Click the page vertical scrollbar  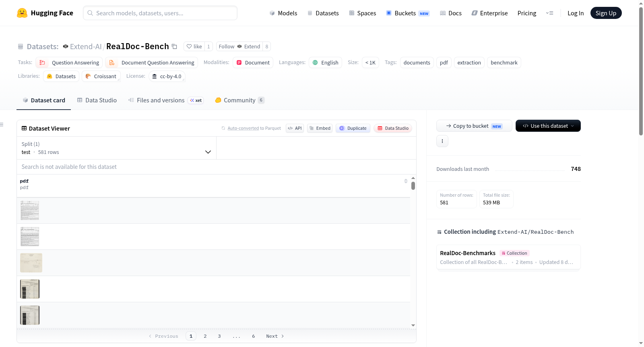tap(641, 71)
